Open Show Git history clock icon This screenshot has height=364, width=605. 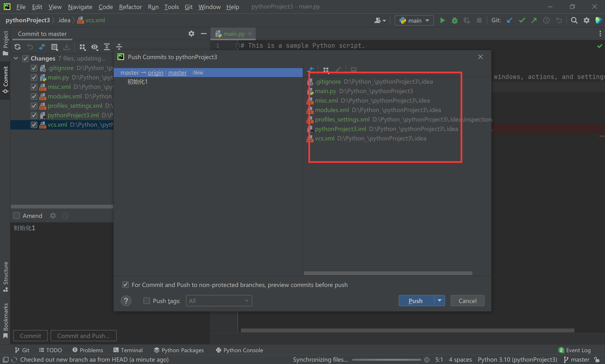tap(546, 20)
